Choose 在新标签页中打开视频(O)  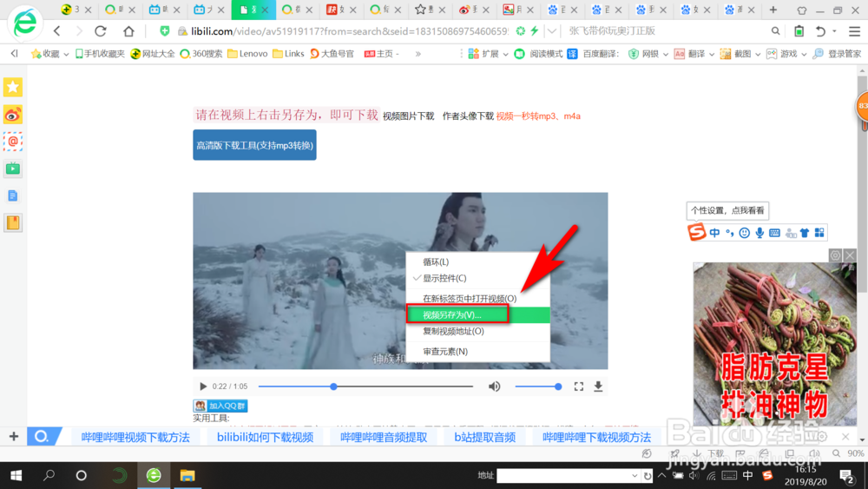[477, 299]
